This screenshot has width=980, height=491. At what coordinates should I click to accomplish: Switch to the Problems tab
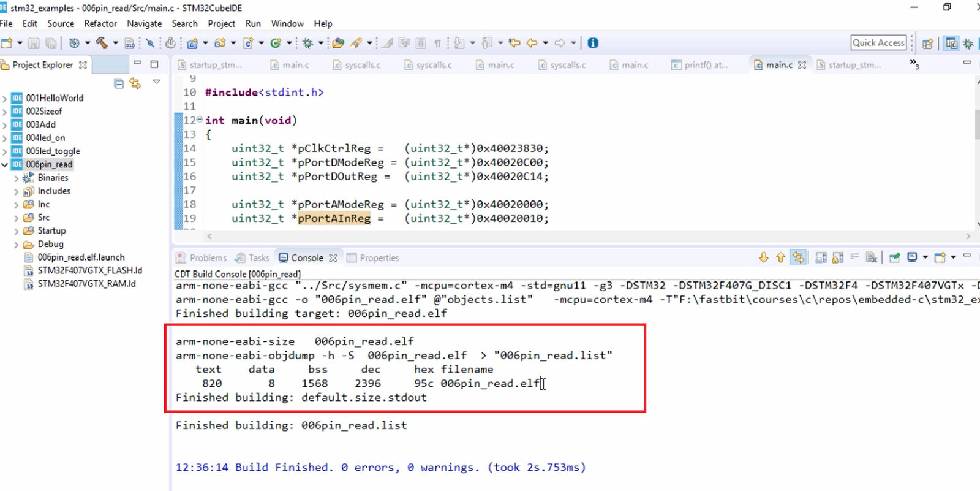(202, 258)
